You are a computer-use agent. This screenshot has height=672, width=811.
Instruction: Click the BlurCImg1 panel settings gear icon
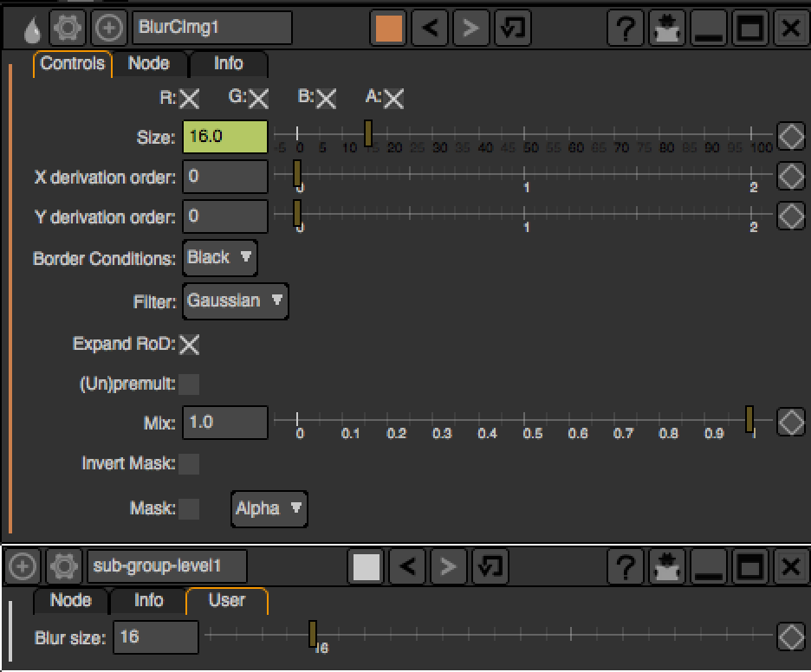[x=67, y=28]
